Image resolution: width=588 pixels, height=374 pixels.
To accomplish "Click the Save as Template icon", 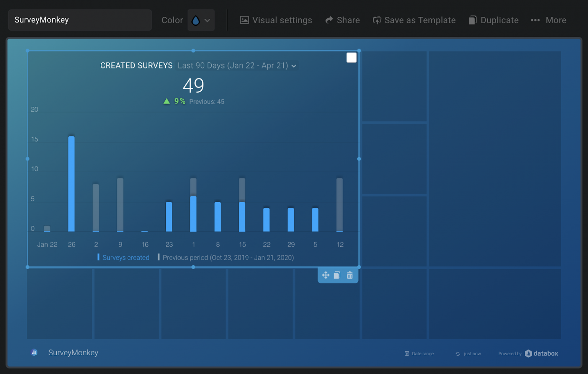I will (377, 20).
